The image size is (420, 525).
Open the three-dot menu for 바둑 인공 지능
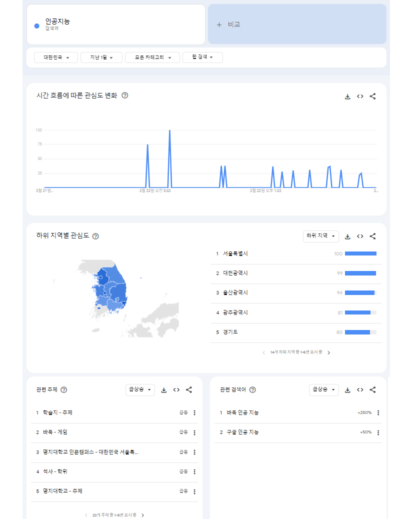(378, 412)
